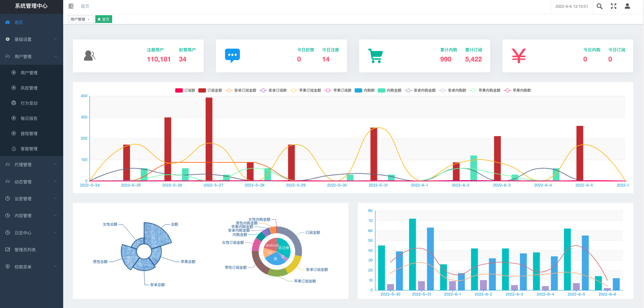Collapse the sidebar with the hamburger icon

[71, 6]
